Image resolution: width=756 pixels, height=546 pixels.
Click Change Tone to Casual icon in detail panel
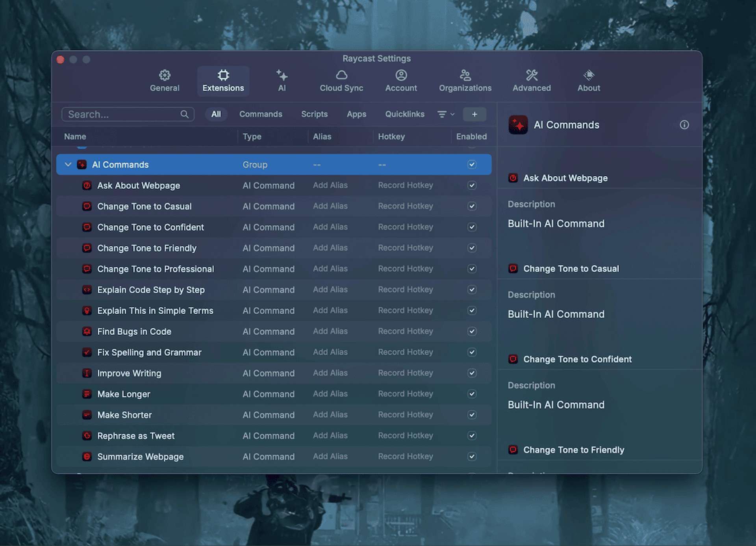[x=513, y=269]
